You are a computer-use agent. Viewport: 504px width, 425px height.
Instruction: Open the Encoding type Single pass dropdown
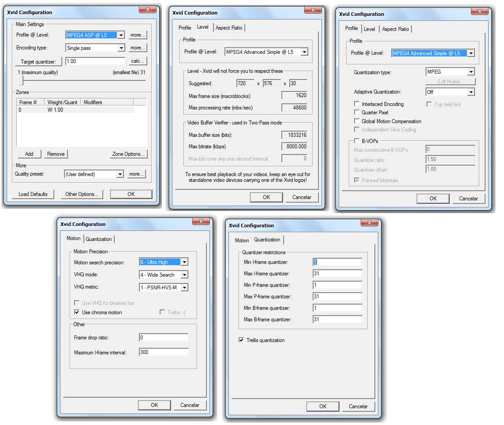95,48
